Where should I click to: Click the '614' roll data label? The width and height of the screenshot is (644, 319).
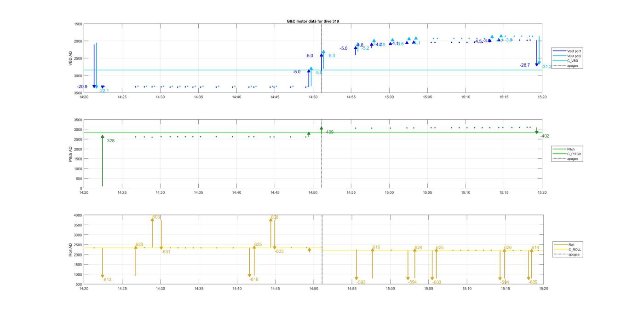point(535,248)
